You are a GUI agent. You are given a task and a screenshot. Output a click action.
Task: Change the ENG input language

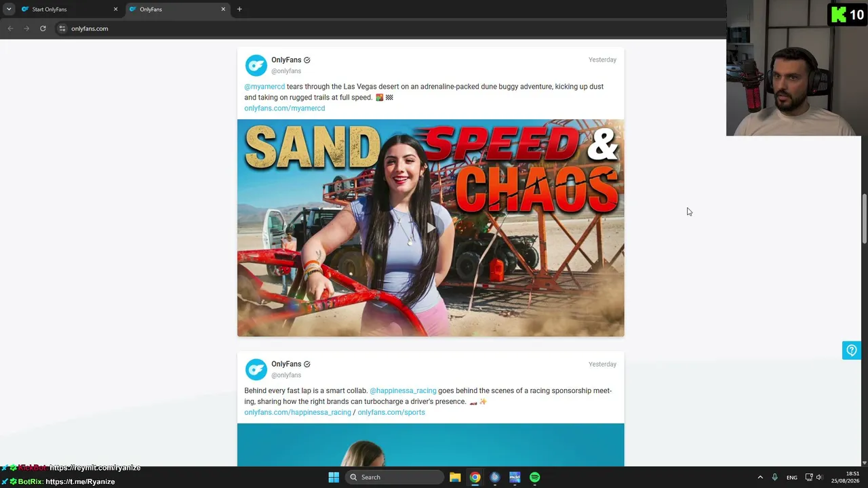click(x=791, y=477)
